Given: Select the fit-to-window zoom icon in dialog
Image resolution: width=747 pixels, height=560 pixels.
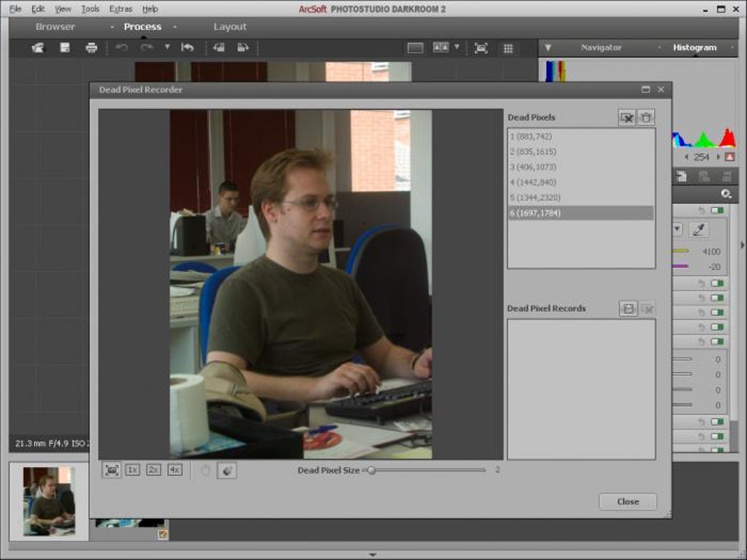Looking at the screenshot, I should [x=111, y=470].
